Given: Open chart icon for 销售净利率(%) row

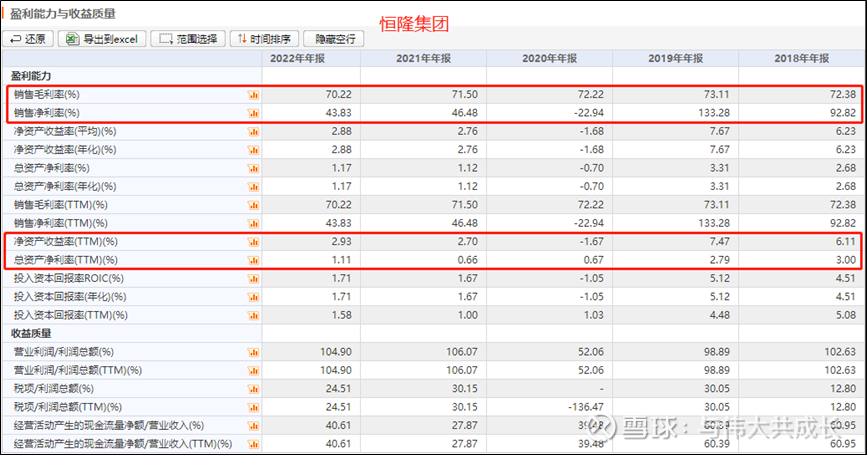Looking at the screenshot, I should coord(253,113).
